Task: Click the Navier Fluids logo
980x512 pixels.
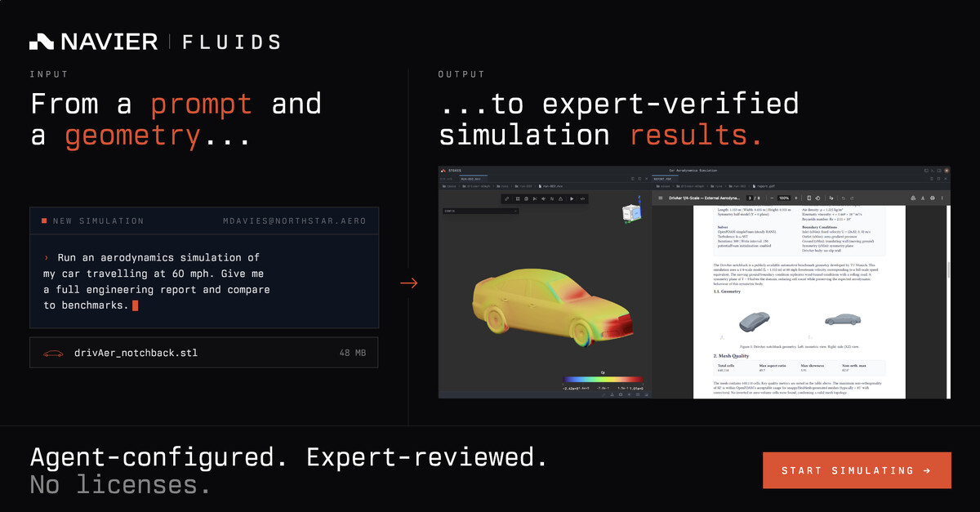Action: [154, 42]
